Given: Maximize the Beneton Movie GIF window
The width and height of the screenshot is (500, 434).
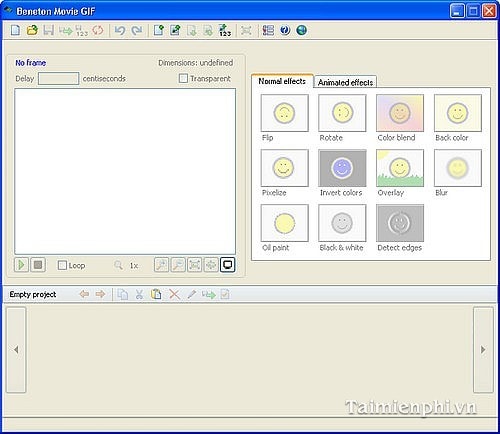Looking at the screenshot, I should [x=473, y=11].
